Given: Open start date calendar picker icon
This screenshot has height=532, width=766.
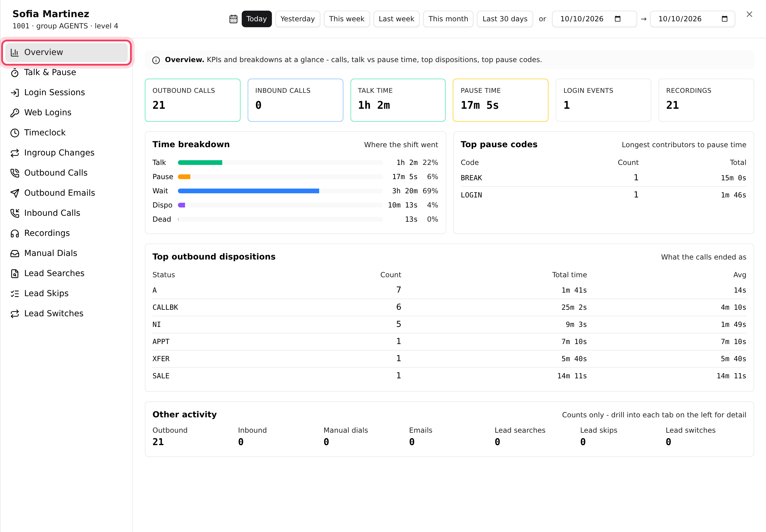Looking at the screenshot, I should 617,19.
